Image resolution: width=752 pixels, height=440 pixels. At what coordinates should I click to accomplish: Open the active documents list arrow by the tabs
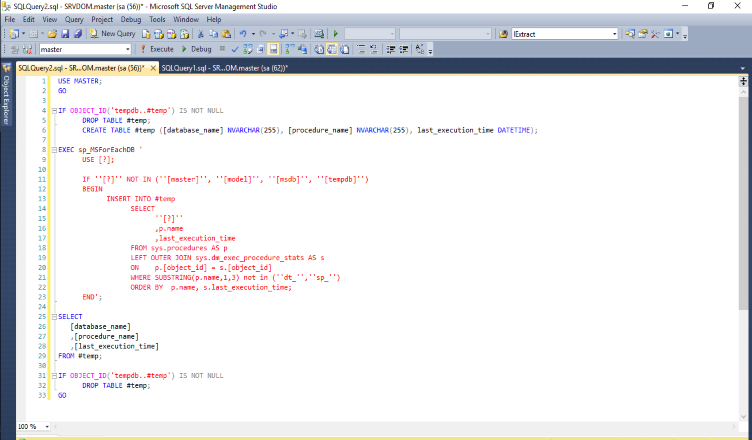point(743,69)
